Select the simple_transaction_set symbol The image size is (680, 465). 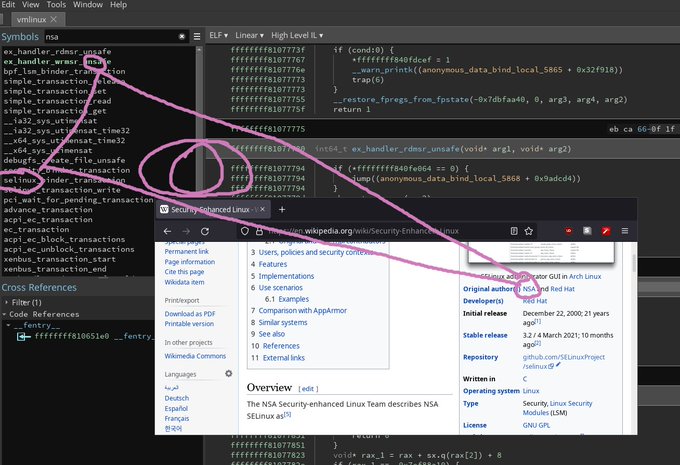[55, 91]
